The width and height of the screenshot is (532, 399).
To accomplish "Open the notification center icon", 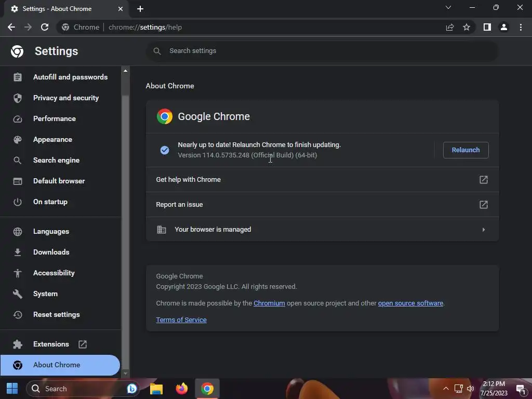I will pyautogui.click(x=521, y=389).
